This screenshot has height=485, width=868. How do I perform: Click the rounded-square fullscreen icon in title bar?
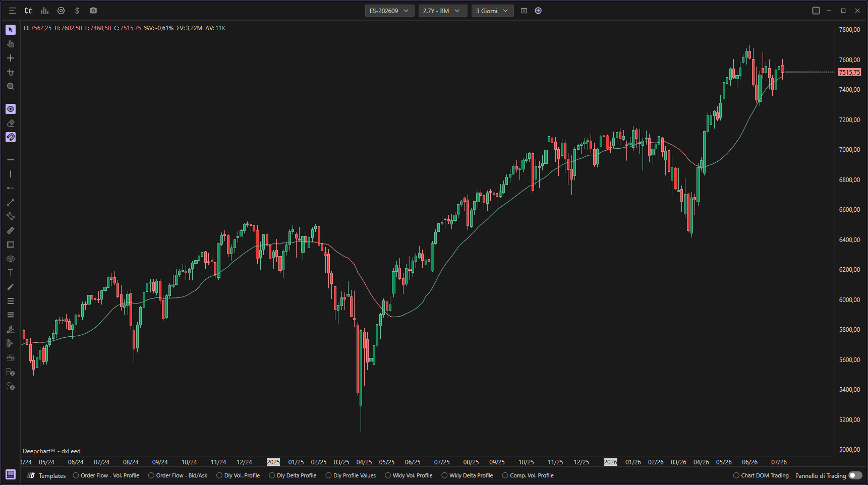(x=816, y=11)
